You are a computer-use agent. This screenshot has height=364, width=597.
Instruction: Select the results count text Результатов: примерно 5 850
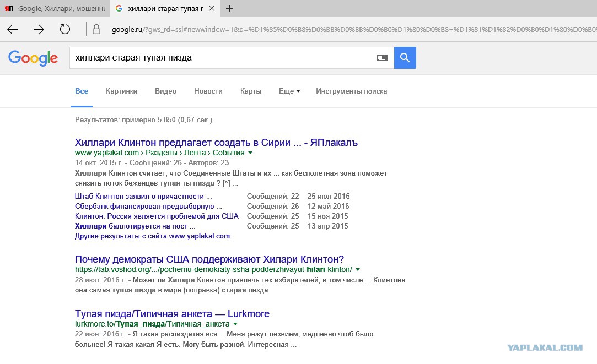pyautogui.click(x=125, y=120)
